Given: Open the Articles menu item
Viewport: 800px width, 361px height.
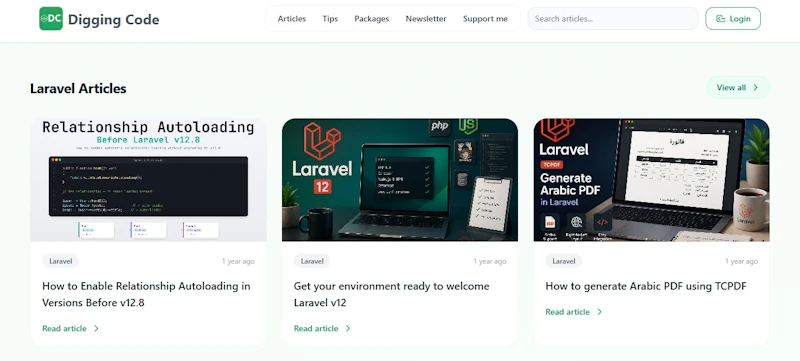Looking at the screenshot, I should (292, 19).
